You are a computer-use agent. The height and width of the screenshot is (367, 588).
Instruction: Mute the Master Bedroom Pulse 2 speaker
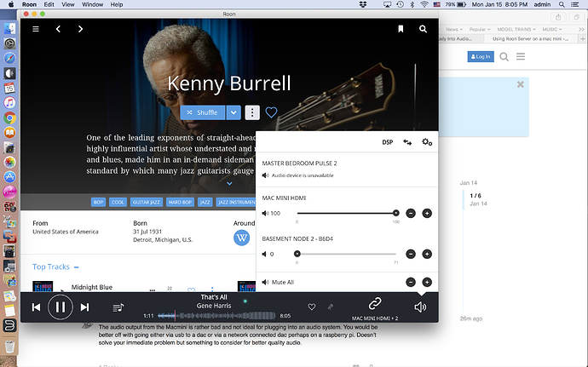[266, 175]
